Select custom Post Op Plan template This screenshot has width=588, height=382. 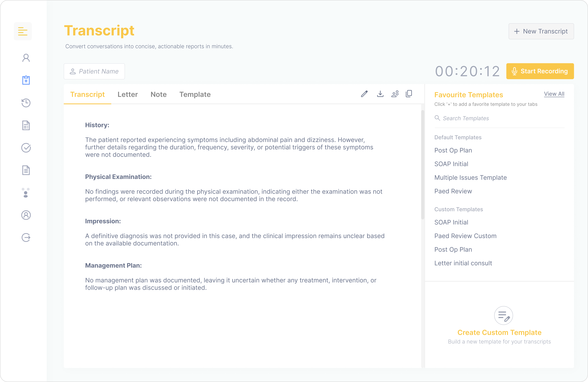(453, 249)
